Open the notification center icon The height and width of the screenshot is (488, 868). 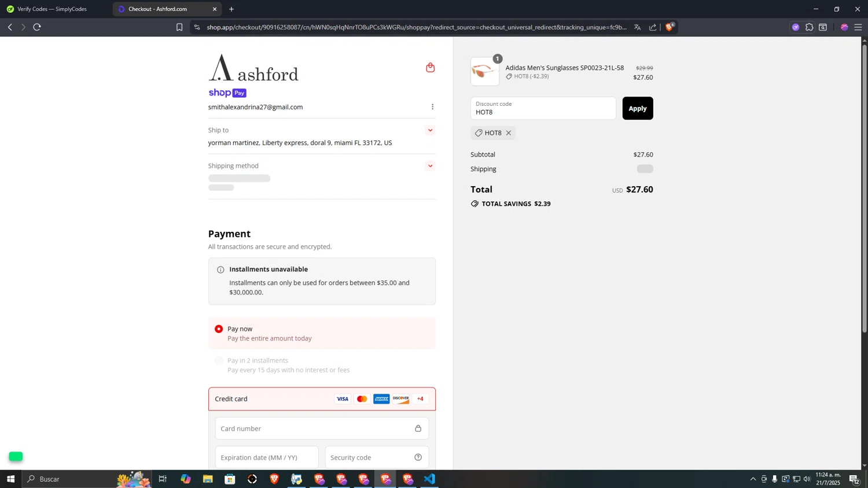click(854, 479)
